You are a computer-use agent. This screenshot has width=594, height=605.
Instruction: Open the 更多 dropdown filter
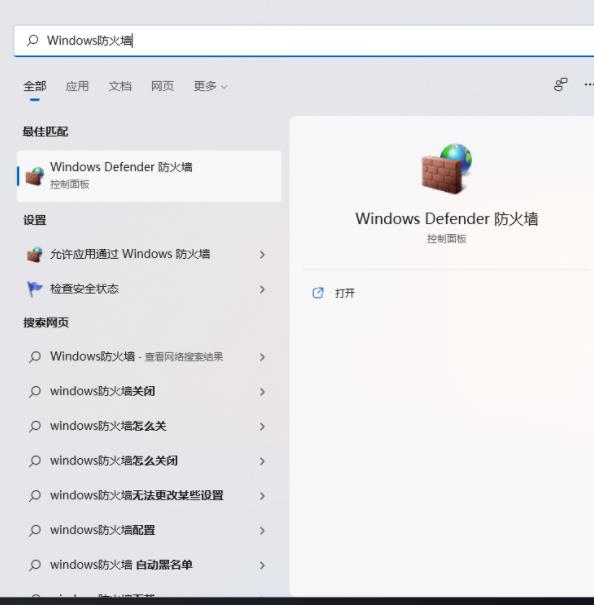[210, 86]
